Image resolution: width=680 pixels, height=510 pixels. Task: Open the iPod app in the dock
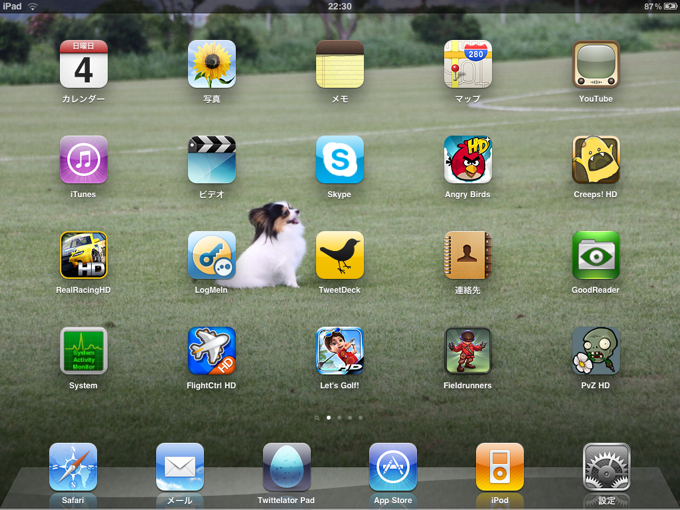(500, 467)
